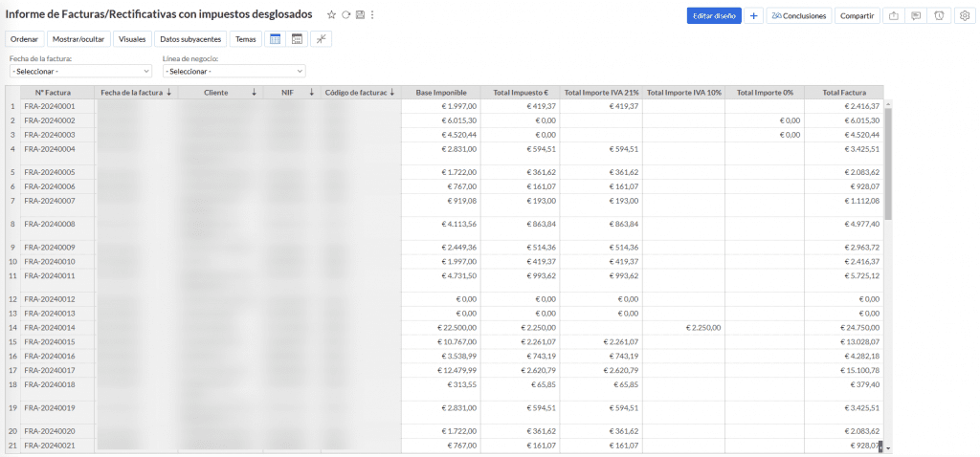Expand the Línea de negocio dropdown

coord(234,72)
